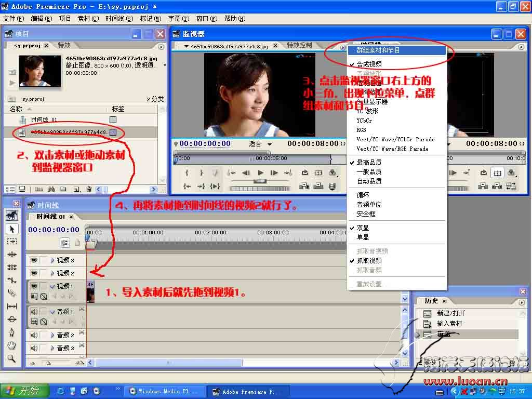The width and height of the screenshot is (532, 399).
Task: Expand the 音频 3 track
Action: point(52,348)
